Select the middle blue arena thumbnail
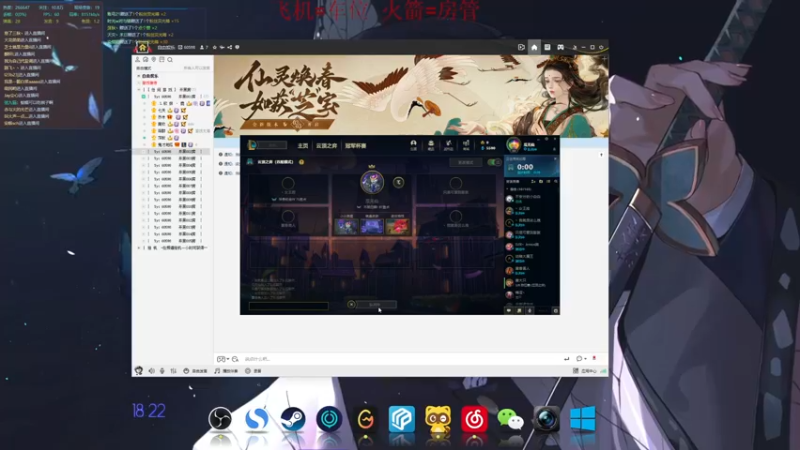The image size is (800, 450). (x=371, y=226)
